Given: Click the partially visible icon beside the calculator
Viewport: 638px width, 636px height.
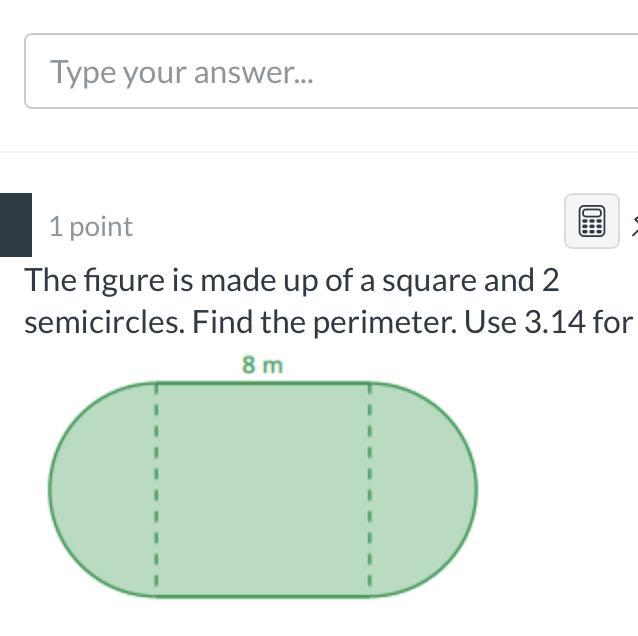Looking at the screenshot, I should coord(633,224).
